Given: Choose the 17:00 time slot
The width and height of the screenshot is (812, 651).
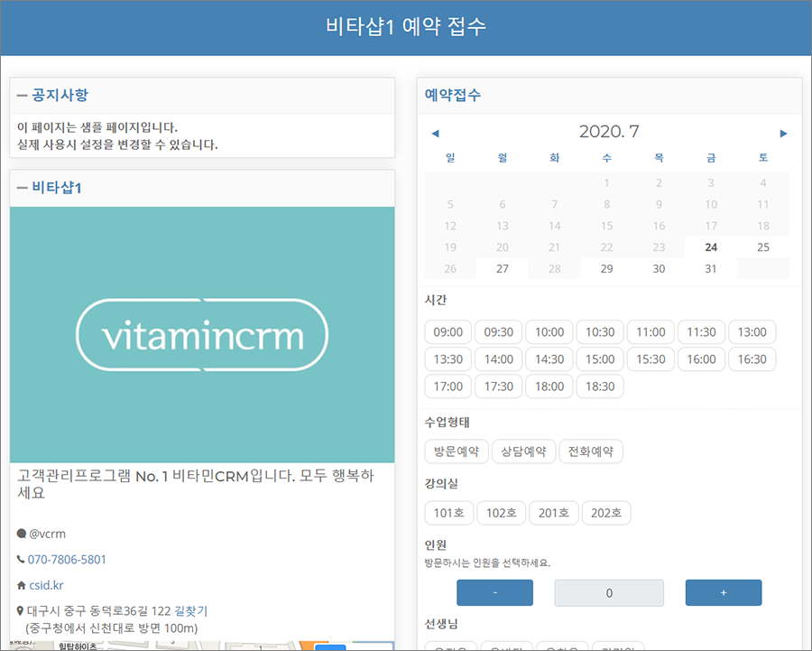Looking at the screenshot, I should tap(448, 386).
